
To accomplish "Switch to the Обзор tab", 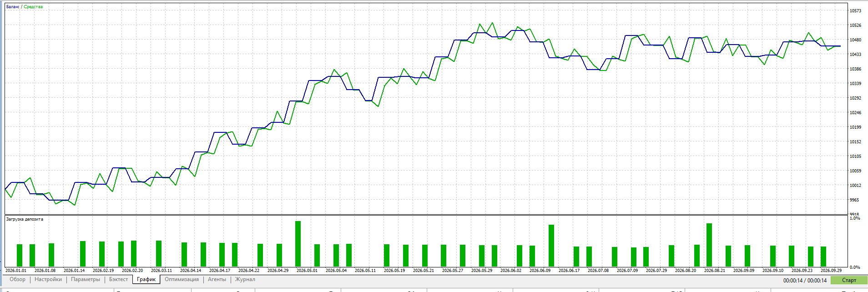I will pos(18,279).
